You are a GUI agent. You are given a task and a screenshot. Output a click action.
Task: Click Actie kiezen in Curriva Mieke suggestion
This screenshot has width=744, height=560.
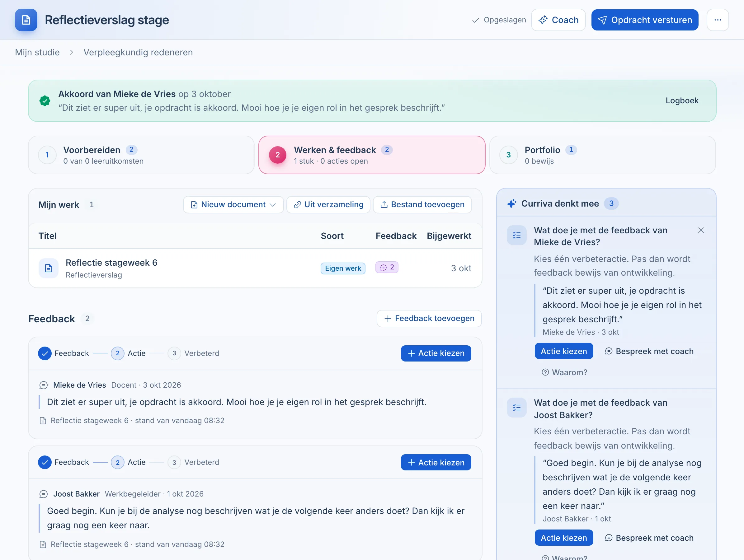coord(564,351)
